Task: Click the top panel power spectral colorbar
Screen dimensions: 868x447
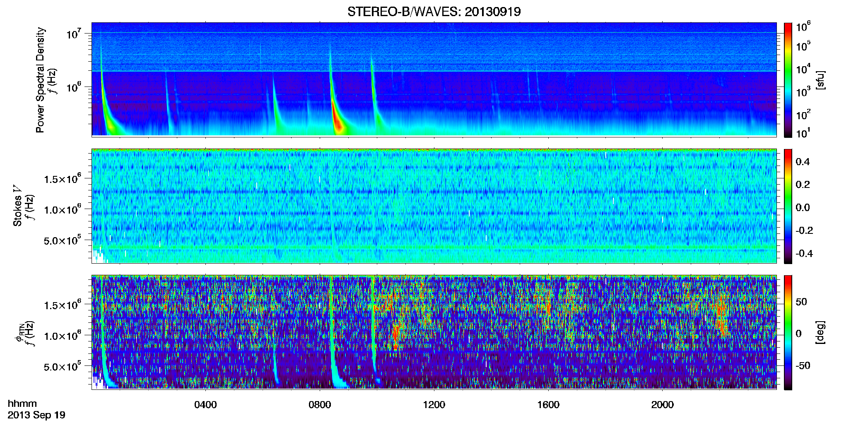Action: [x=788, y=80]
